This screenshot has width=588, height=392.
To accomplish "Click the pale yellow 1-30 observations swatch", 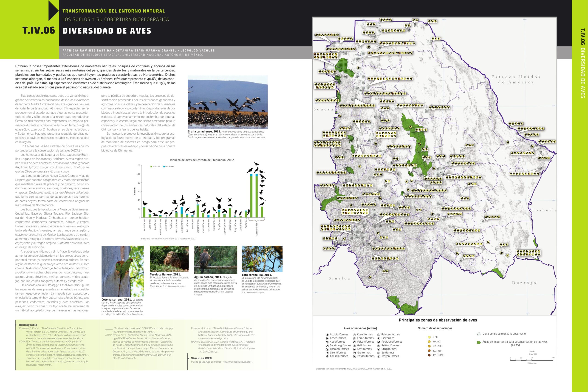I will tap(429, 337).
